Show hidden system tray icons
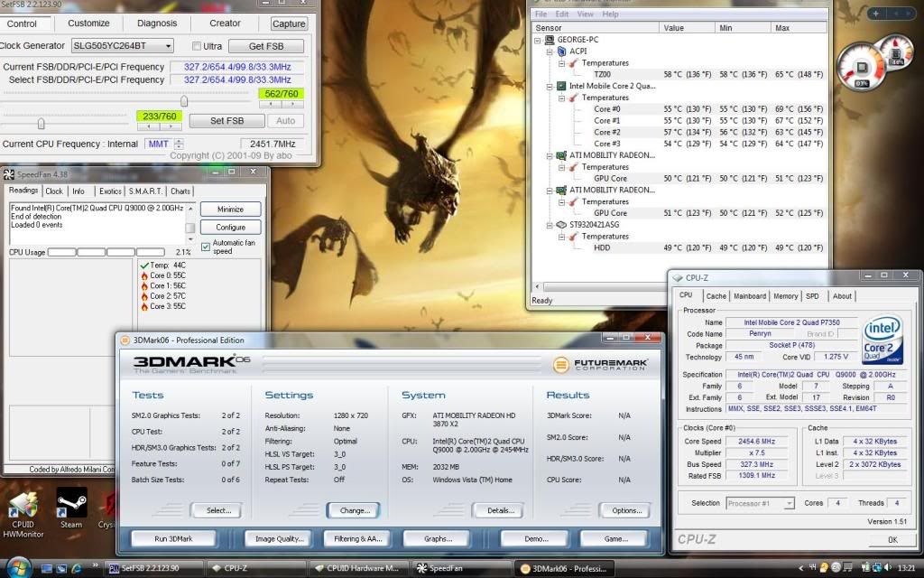 coord(801,568)
